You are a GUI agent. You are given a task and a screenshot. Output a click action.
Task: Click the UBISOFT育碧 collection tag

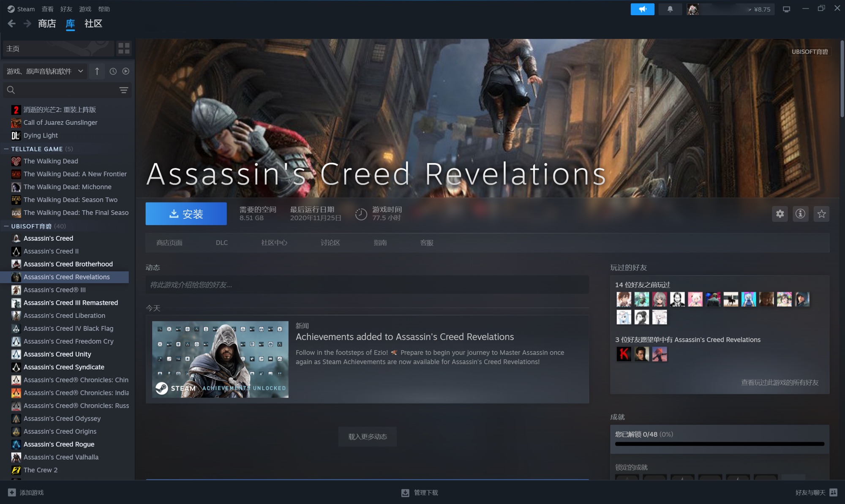click(810, 52)
